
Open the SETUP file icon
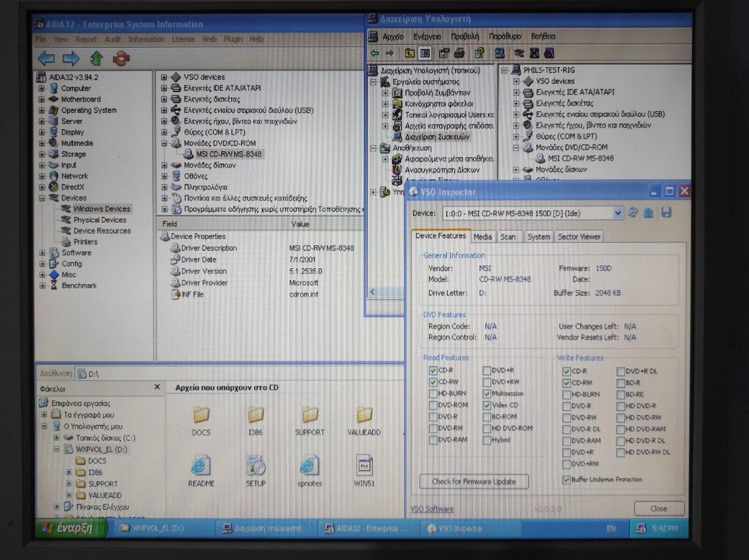pyautogui.click(x=256, y=466)
